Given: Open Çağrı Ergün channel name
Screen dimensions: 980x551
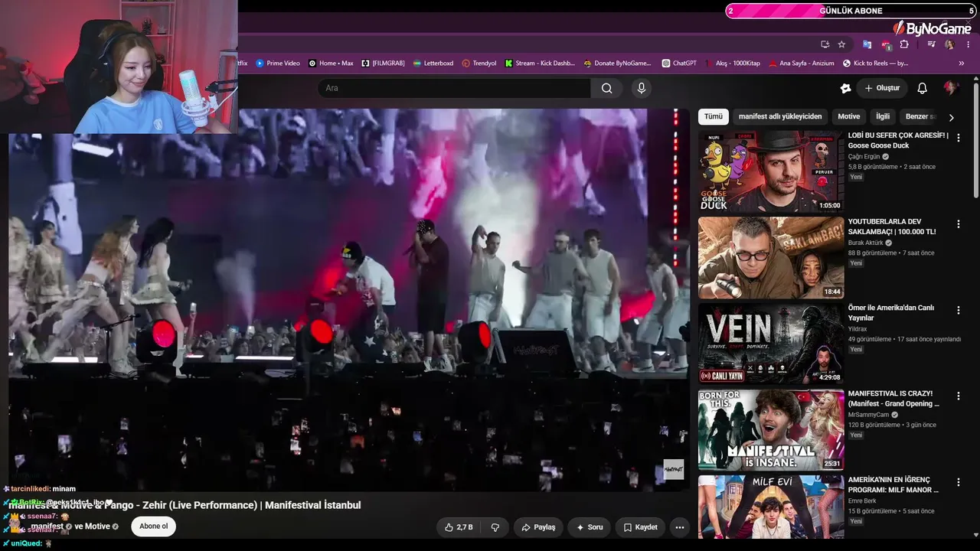Looking at the screenshot, I should tap(864, 156).
